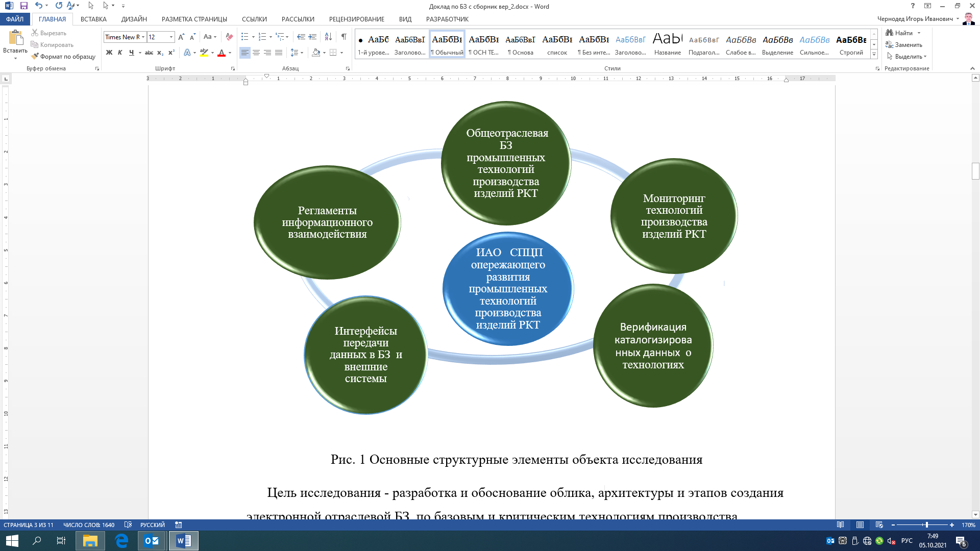Toggle italic formatting (К)
Image resolution: width=980 pixels, height=551 pixels.
(x=120, y=53)
